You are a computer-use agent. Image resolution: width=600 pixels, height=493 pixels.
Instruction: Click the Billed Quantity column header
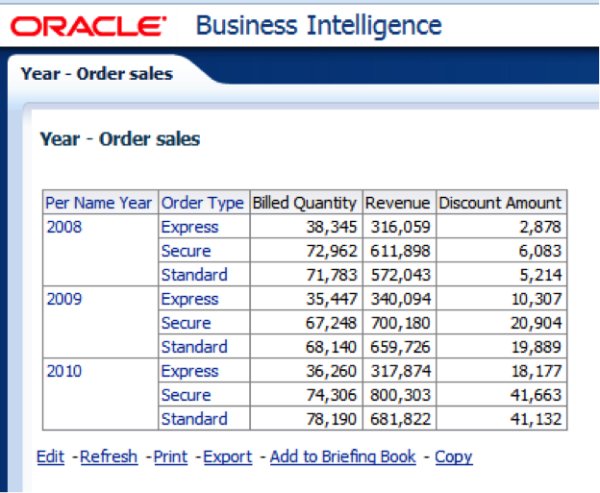click(304, 203)
